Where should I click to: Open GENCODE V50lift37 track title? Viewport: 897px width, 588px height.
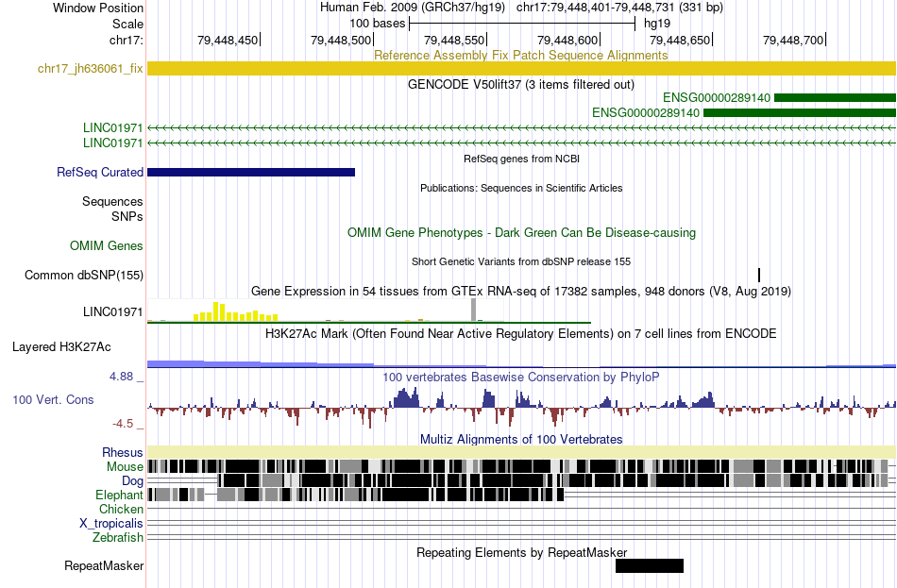click(x=520, y=85)
